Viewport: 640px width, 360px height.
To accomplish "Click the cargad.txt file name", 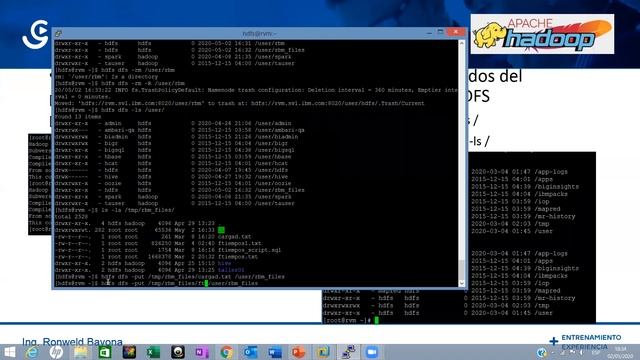I will 234,237.
